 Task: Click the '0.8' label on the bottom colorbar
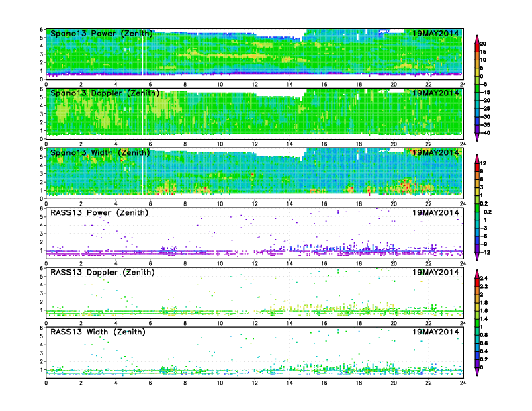click(x=484, y=335)
